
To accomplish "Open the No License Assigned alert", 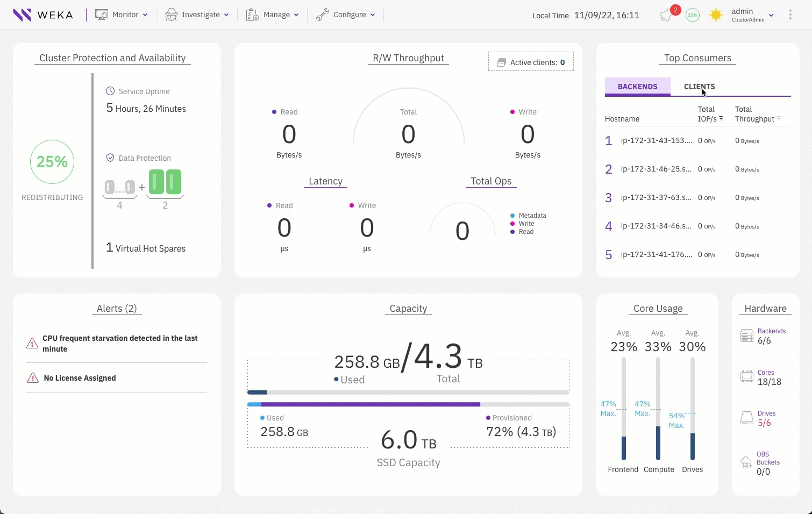I will pos(80,378).
